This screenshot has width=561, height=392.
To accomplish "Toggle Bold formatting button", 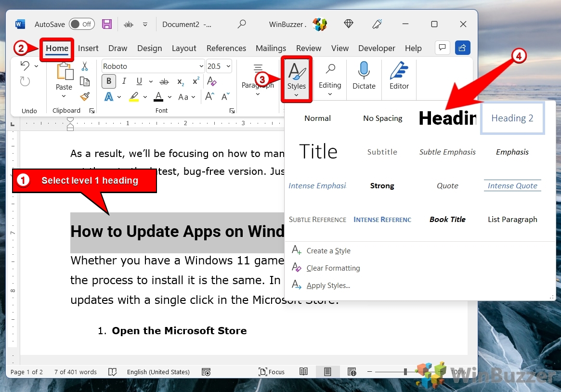I will [109, 81].
